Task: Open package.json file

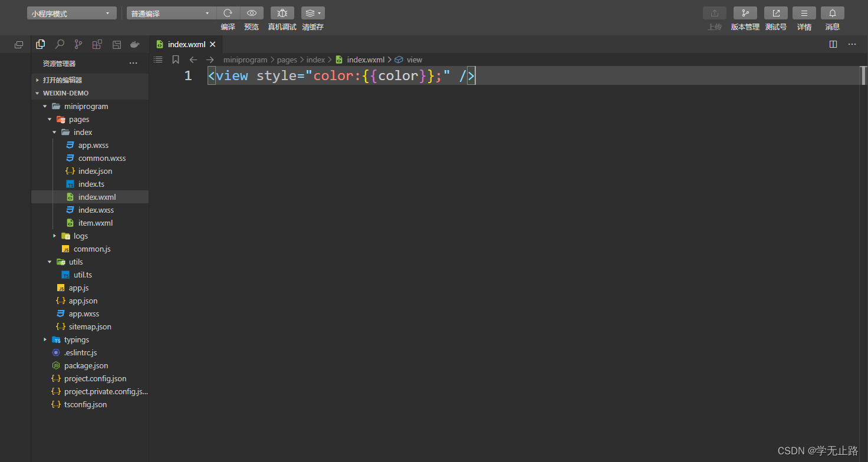Action: [x=90, y=366]
